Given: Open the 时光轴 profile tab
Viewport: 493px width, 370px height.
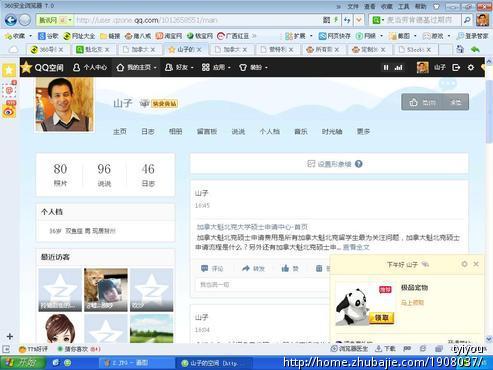Looking at the screenshot, I should pos(332,132).
